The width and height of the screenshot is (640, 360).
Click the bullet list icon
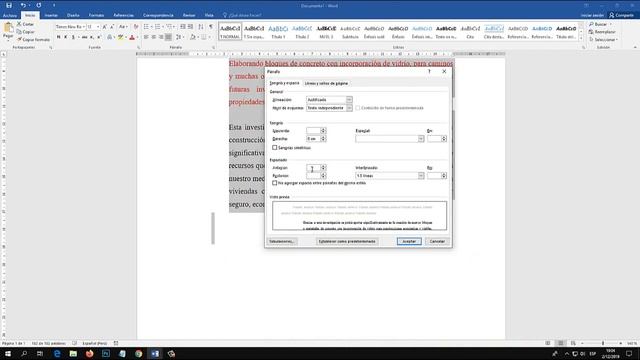click(146, 27)
